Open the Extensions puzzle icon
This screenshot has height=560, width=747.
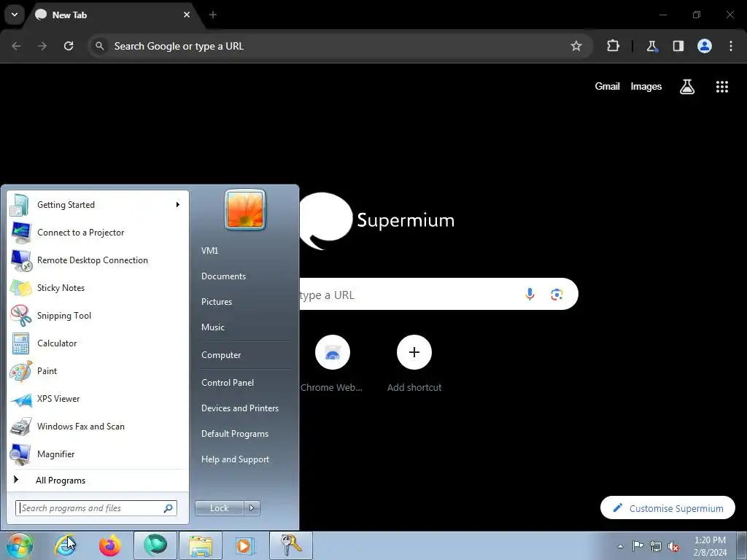click(x=613, y=46)
